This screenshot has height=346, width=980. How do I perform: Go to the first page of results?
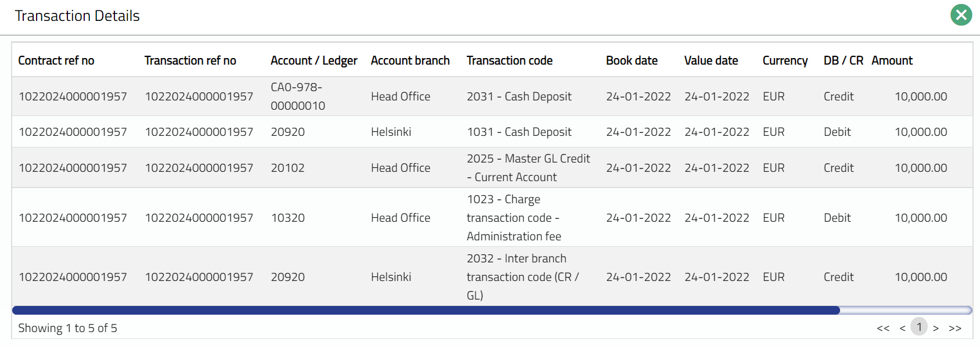(883, 329)
